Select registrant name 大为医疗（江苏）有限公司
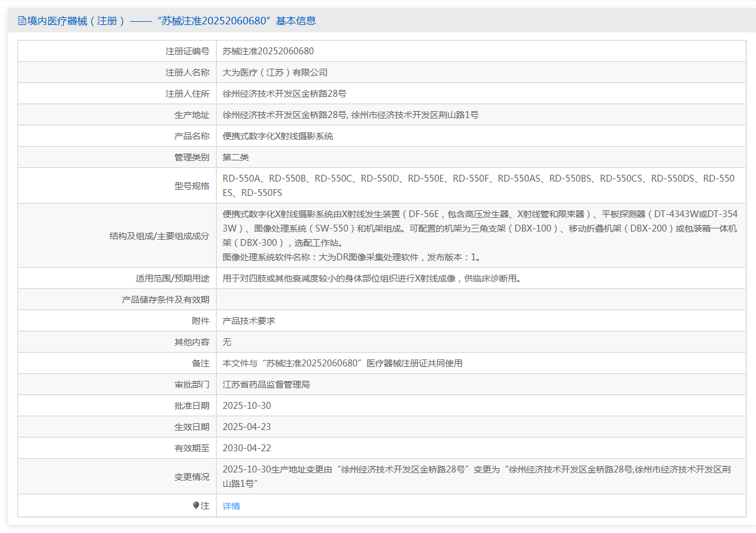Image resolution: width=756 pixels, height=533 pixels. point(275,72)
